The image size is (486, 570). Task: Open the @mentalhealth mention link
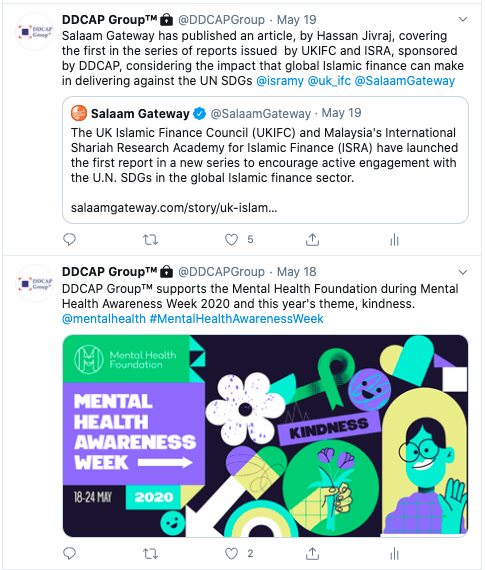104,319
